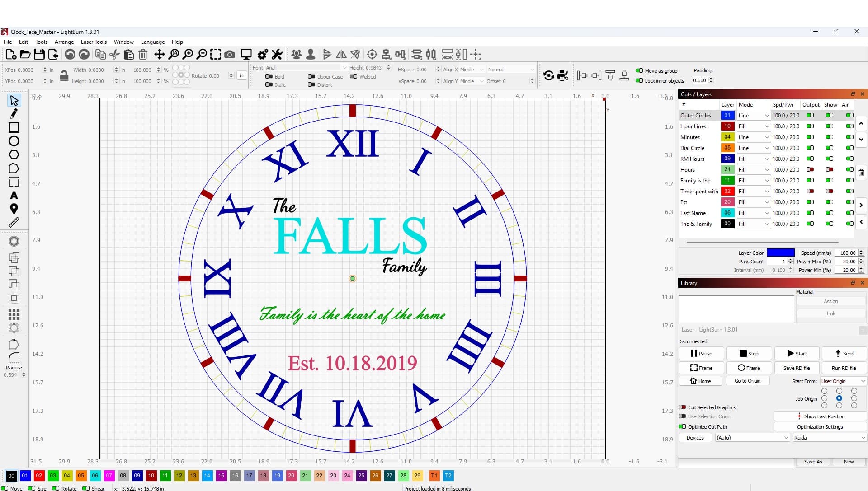Viewport: 868px width, 491px height.
Task: Open the Arrange menu
Action: [64, 42]
